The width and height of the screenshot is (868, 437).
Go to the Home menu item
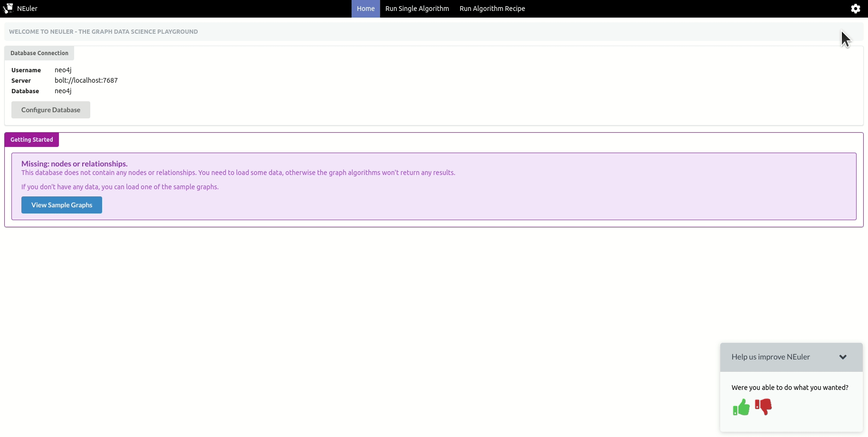click(366, 9)
